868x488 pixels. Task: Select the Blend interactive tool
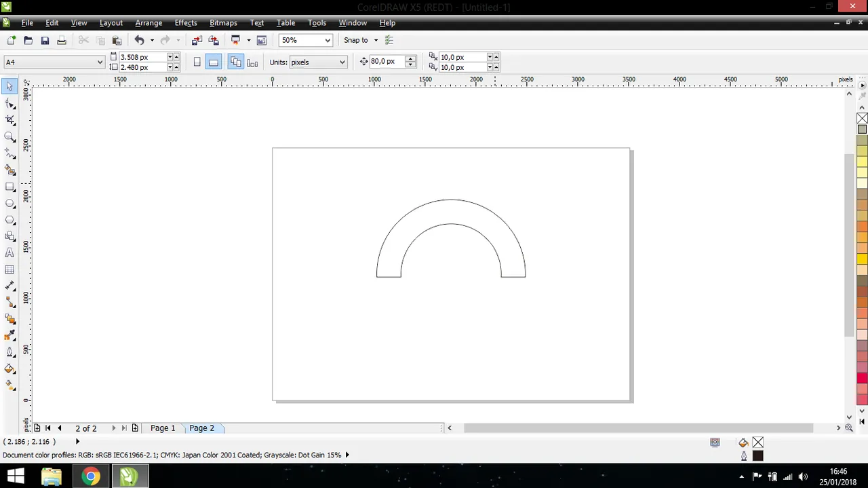click(9, 319)
